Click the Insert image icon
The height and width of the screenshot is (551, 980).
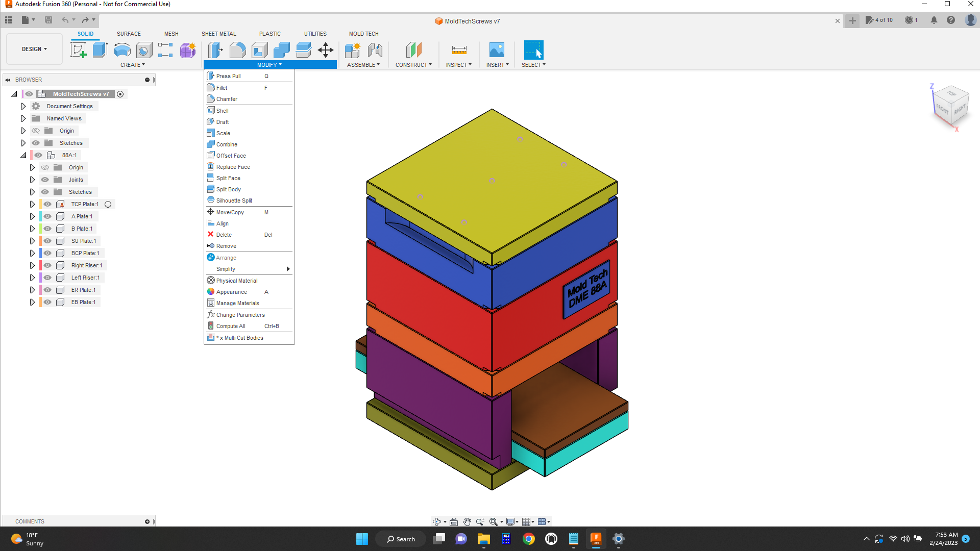point(496,50)
